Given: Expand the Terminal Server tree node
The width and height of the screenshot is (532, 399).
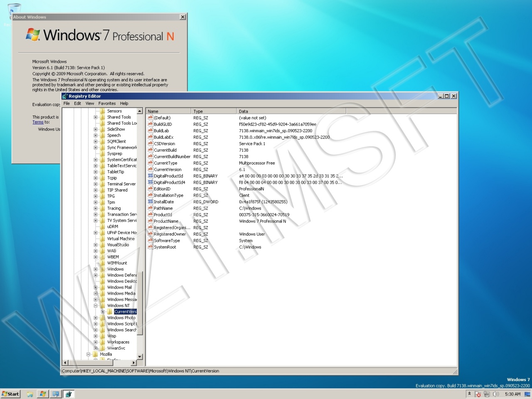Looking at the screenshot, I should (96, 184).
